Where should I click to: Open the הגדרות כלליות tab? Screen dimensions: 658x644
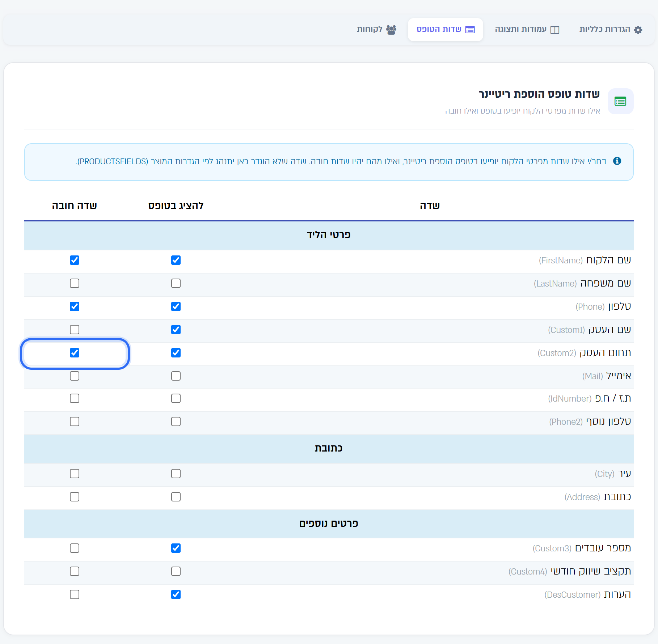point(611,30)
